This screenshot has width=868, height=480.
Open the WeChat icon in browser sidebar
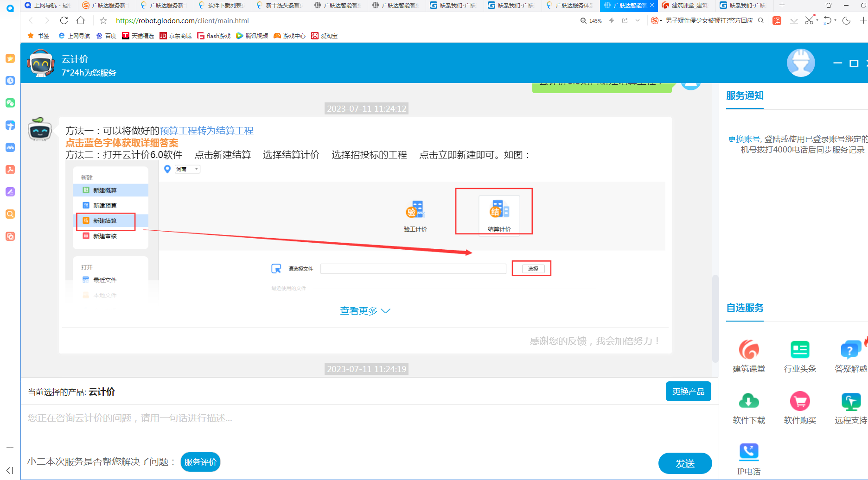pyautogui.click(x=10, y=103)
